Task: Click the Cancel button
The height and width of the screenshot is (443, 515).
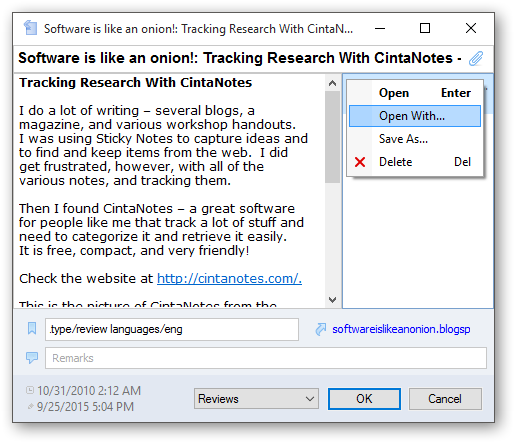Action: tap(445, 399)
